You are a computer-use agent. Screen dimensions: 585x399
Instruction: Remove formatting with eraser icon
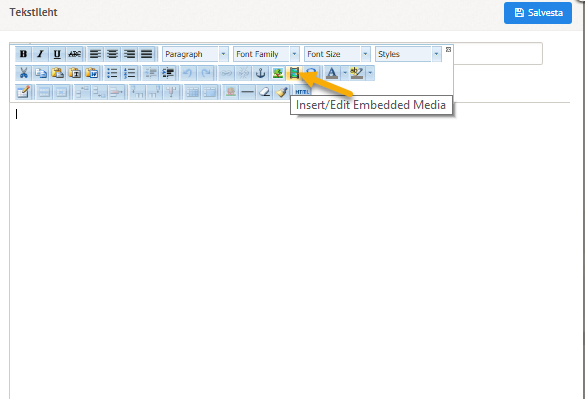pyautogui.click(x=265, y=92)
